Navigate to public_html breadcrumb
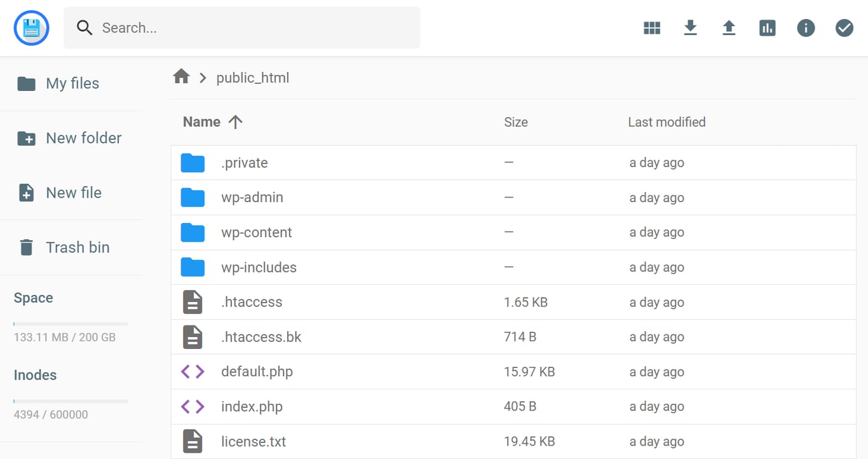The width and height of the screenshot is (868, 459). pos(252,77)
